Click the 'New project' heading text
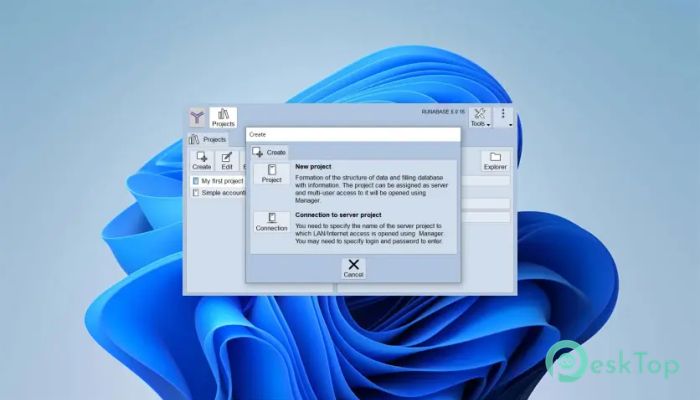This screenshot has height=400, width=700. click(x=313, y=167)
